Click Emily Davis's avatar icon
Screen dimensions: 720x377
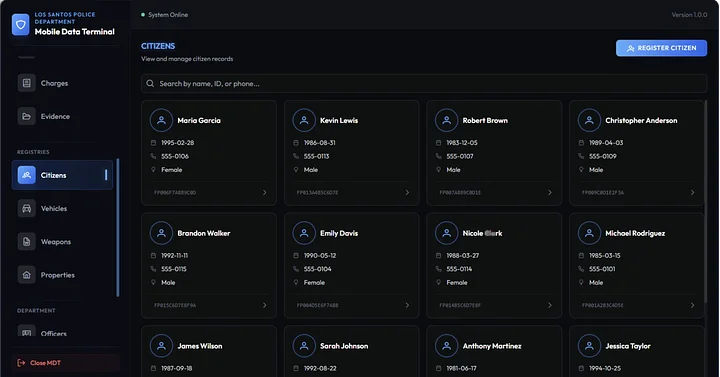point(304,233)
